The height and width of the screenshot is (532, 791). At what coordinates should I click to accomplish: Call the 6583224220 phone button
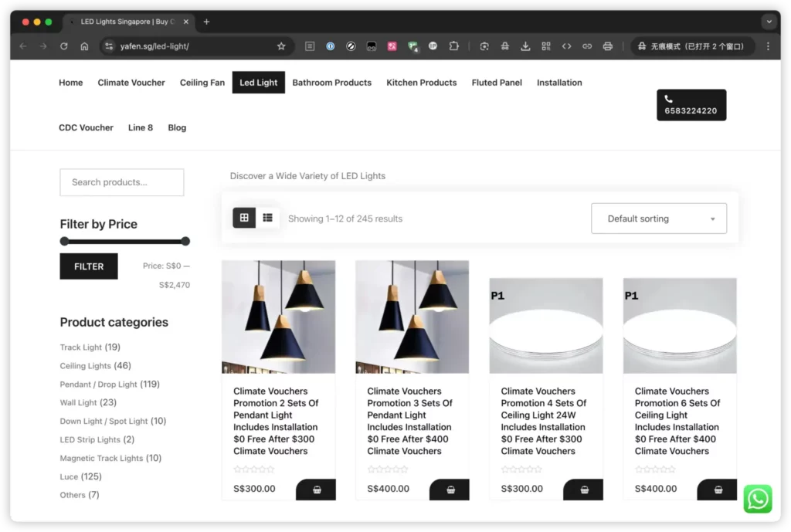[x=691, y=105]
